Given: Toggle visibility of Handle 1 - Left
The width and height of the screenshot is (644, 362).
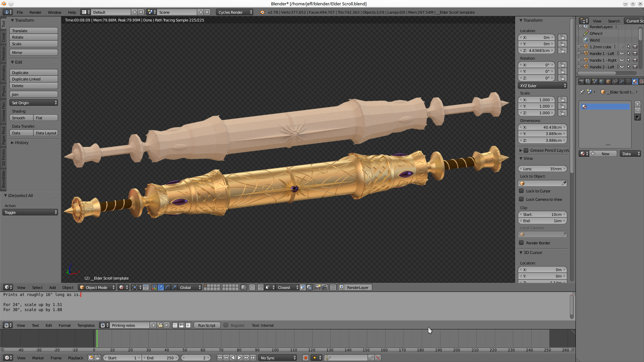Looking at the screenshot, I should coord(622,53).
